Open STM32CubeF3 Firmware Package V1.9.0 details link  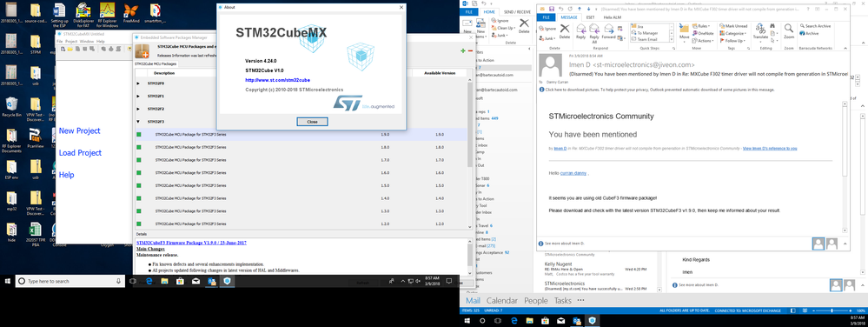pyautogui.click(x=191, y=243)
